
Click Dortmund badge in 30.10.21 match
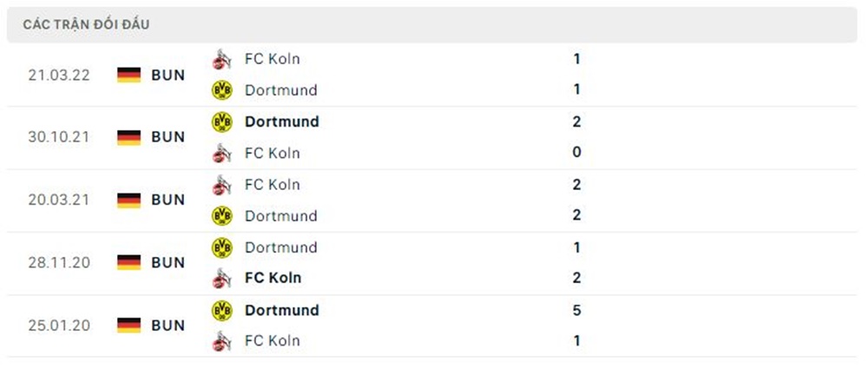[x=222, y=122]
